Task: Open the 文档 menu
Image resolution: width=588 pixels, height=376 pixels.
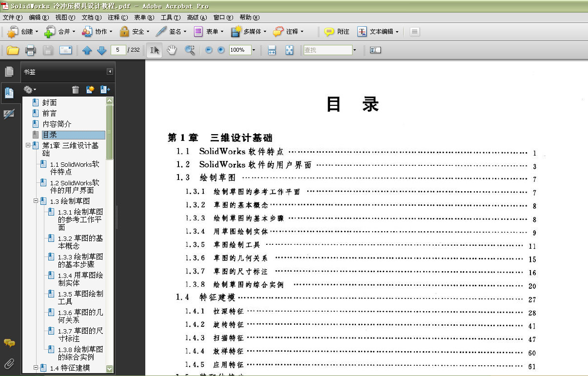Action: [x=92, y=18]
